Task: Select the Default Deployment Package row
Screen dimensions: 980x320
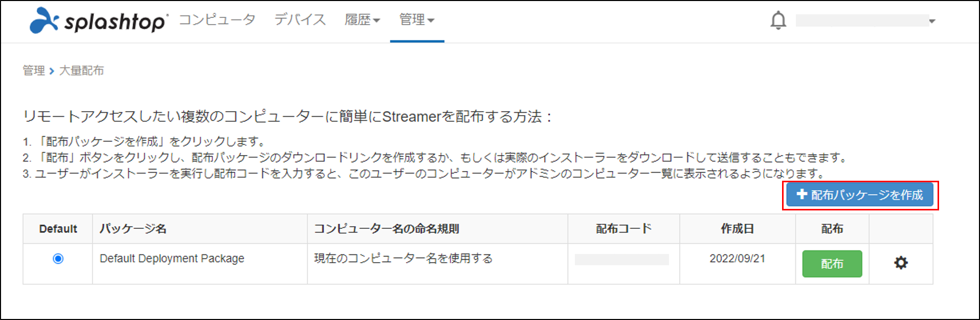Action: (x=171, y=259)
